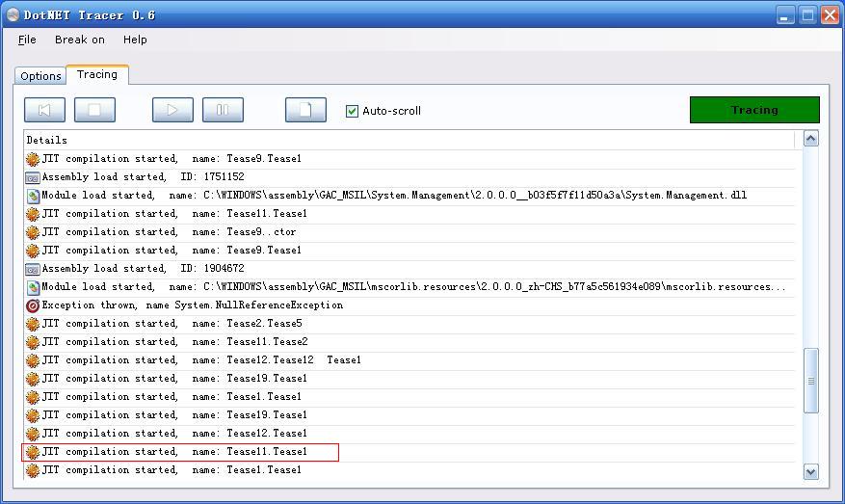Select the mscorlib.resources module load entry
This screenshot has height=504, width=845.
pyautogui.click(x=409, y=287)
